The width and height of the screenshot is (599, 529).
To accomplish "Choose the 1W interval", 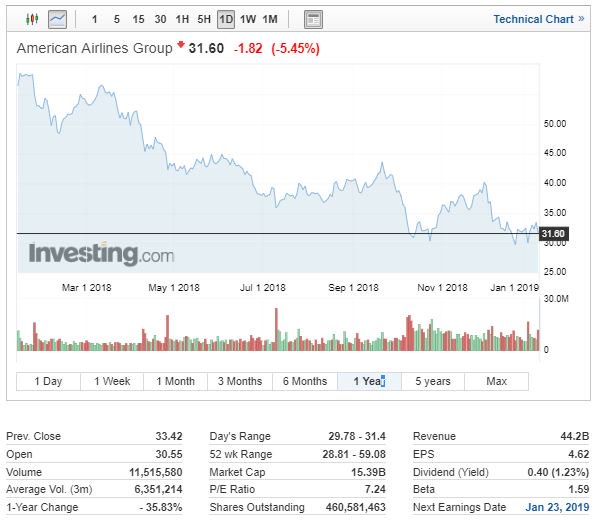I will 248,19.
